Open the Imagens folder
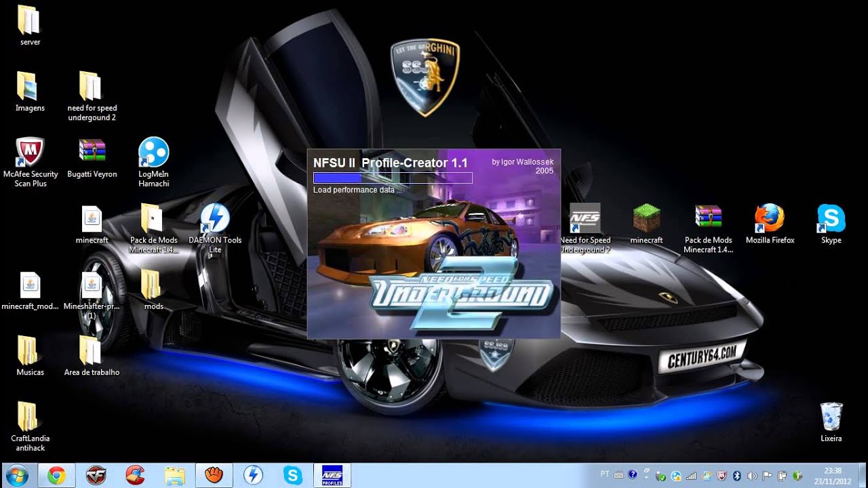The height and width of the screenshot is (488, 868). pos(30,91)
